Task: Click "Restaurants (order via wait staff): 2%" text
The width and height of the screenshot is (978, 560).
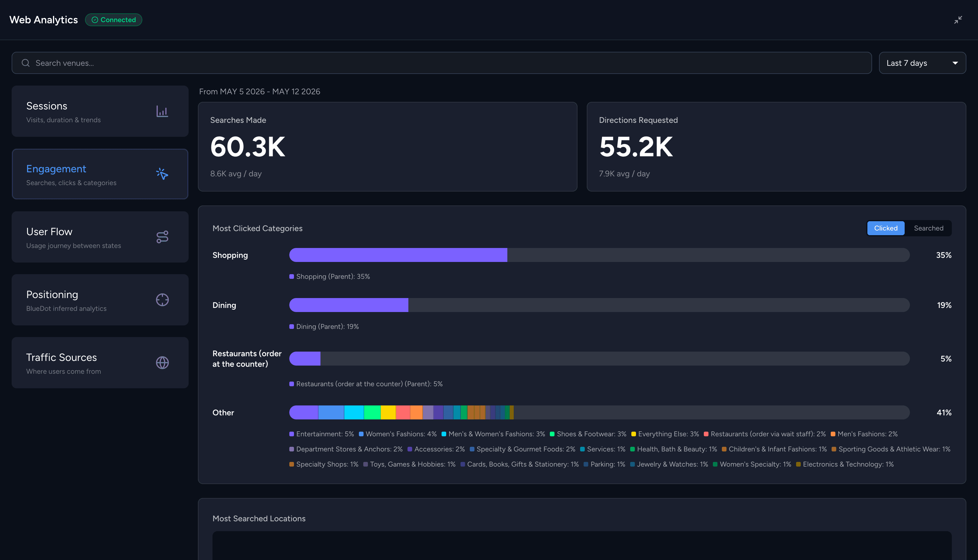Action: (768, 434)
